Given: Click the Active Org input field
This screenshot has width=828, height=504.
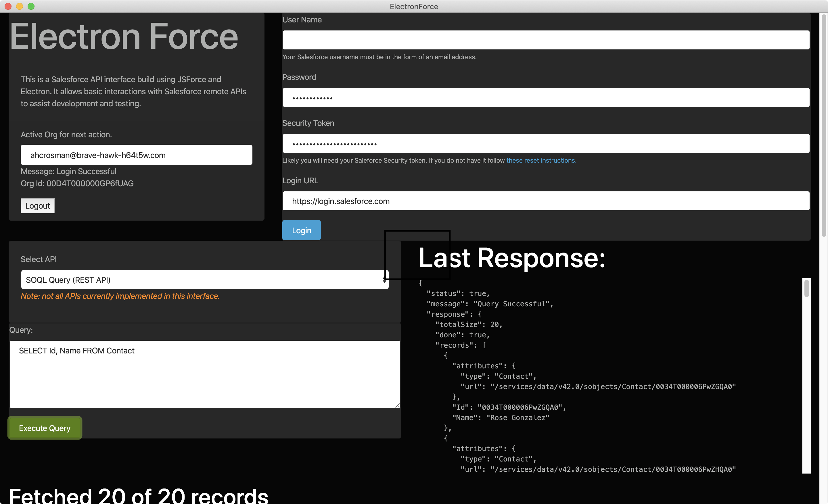Looking at the screenshot, I should point(137,155).
